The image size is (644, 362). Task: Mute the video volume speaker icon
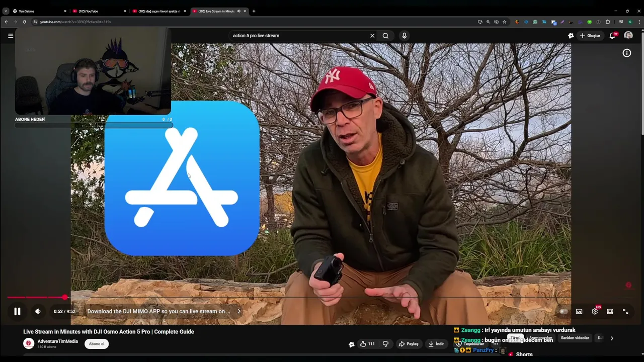point(38,311)
